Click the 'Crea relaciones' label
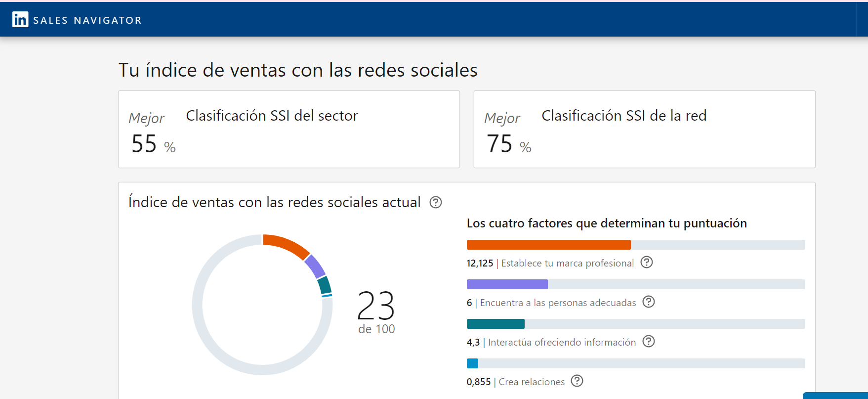The image size is (868, 399). click(532, 382)
